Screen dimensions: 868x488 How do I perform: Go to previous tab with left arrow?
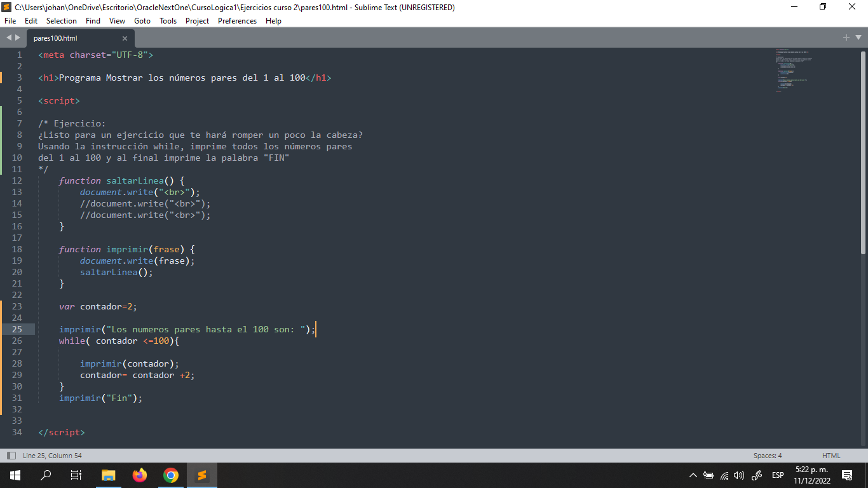9,38
